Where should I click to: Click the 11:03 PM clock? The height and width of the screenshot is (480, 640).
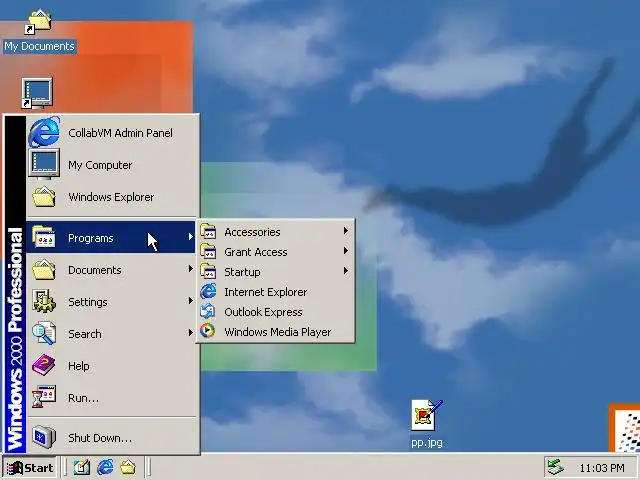(x=602, y=468)
